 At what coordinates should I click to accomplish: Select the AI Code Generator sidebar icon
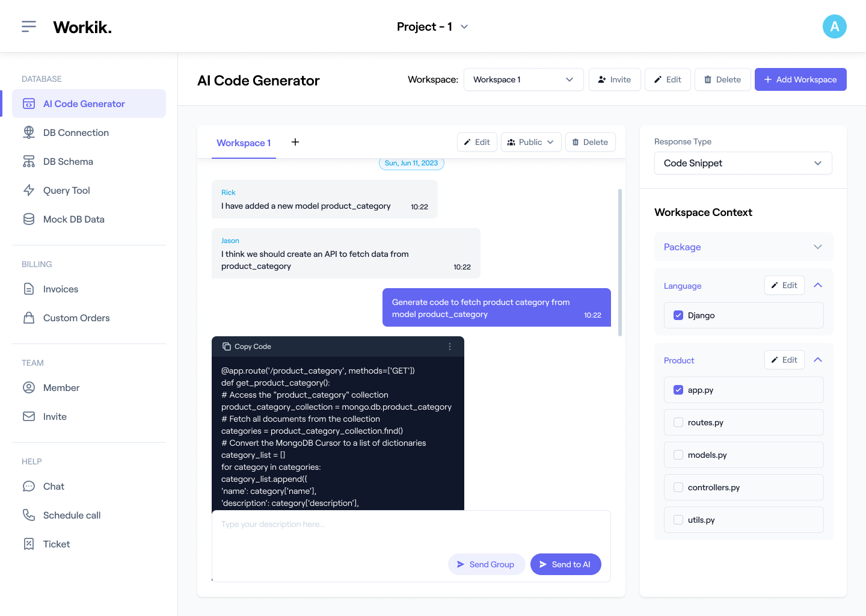pyautogui.click(x=29, y=103)
